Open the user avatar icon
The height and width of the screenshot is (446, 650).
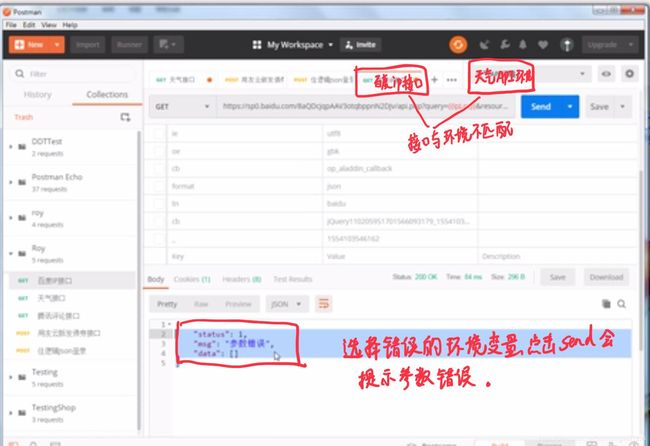(567, 45)
